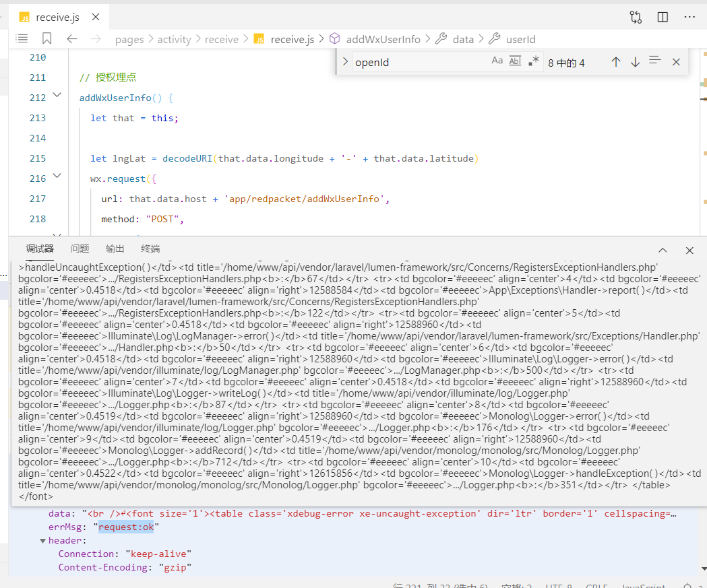Toggle the outline list icon in breadcrumb bar
707x588 pixels.
tap(22, 39)
